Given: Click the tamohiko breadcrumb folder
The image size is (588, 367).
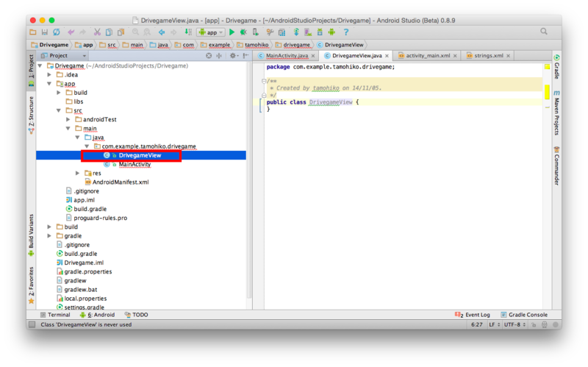Looking at the screenshot, I should 253,45.
